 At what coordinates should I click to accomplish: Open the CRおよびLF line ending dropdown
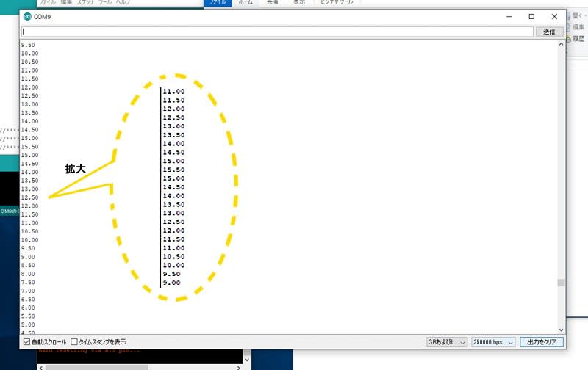click(447, 342)
